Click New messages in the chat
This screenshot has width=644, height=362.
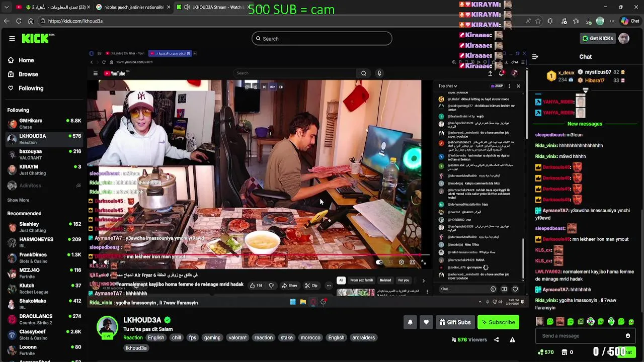[x=585, y=124]
